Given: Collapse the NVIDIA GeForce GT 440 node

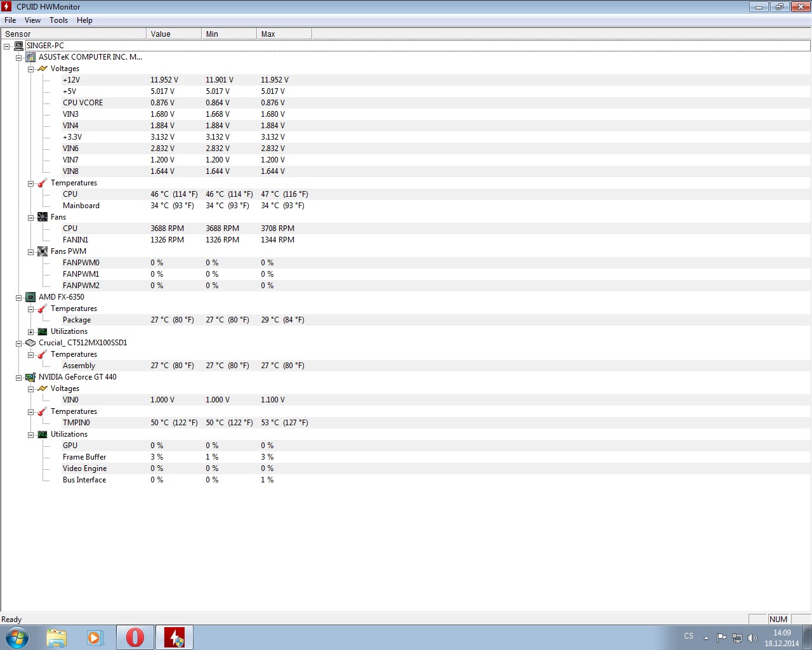Looking at the screenshot, I should point(18,378).
